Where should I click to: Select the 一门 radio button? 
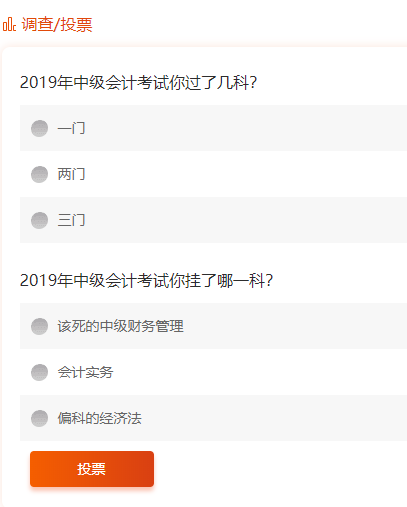[x=39, y=128]
